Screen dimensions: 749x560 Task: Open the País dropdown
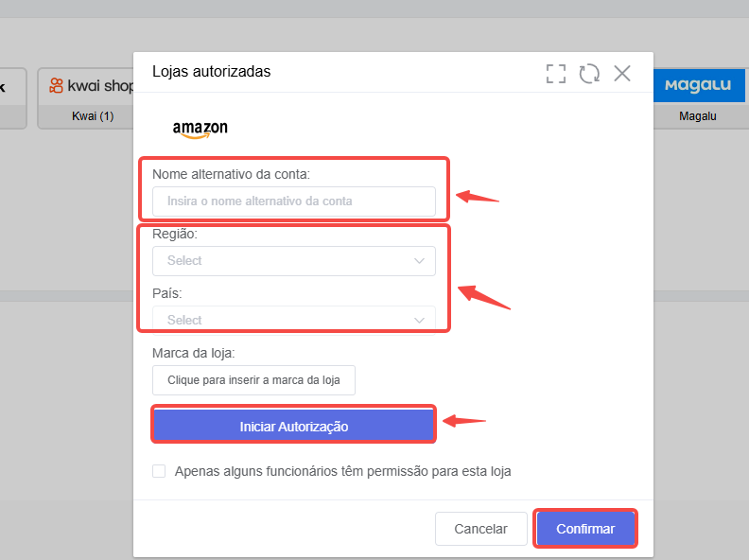point(294,319)
